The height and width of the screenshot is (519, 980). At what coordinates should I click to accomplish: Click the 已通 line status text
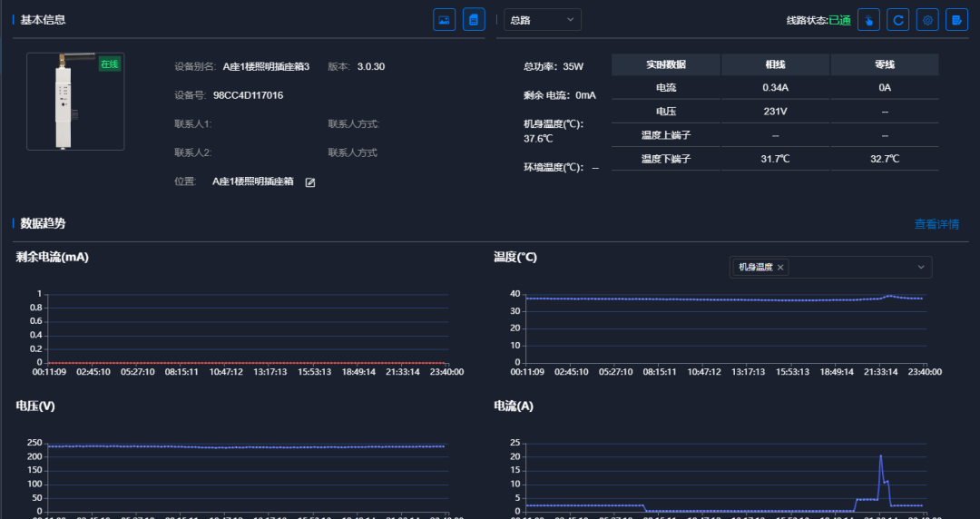pos(840,20)
